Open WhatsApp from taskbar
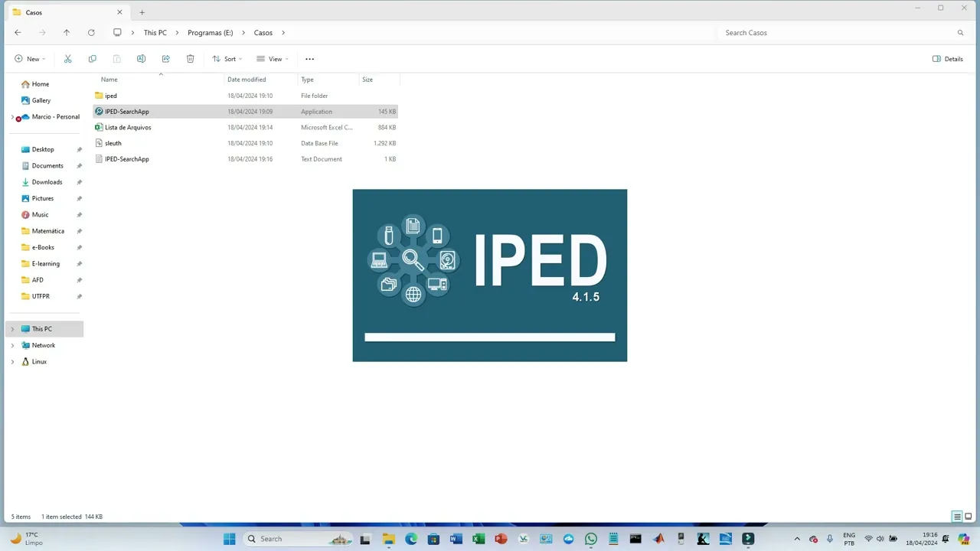980x551 pixels. 591,539
